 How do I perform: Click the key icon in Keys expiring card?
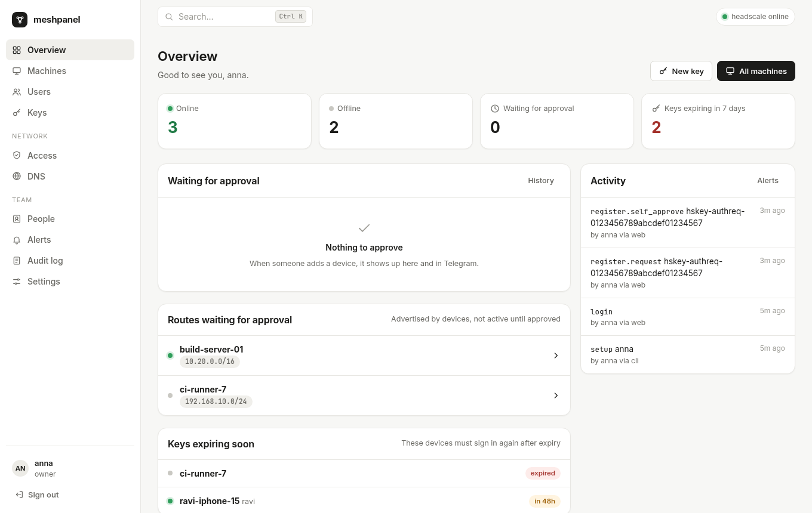tap(656, 109)
